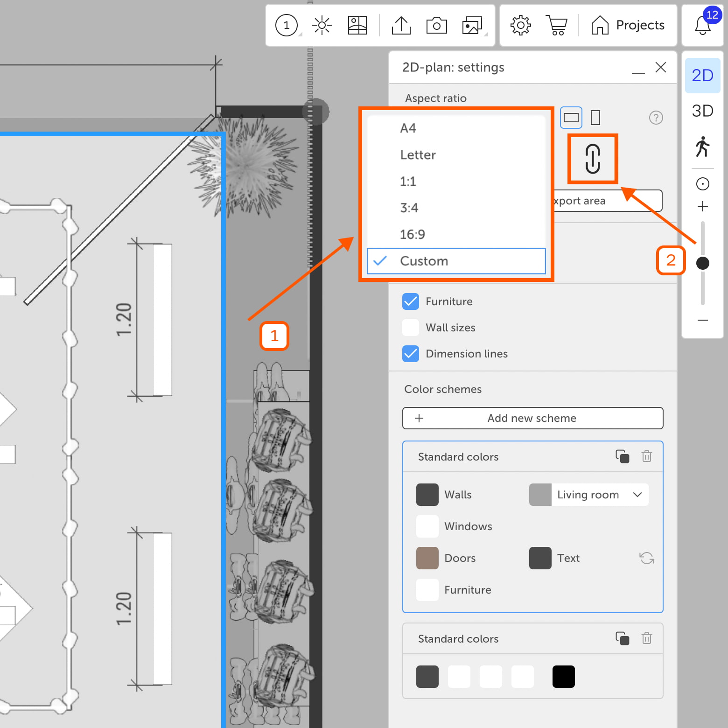
Task: Disable the Dimension lines checkbox
Action: click(411, 354)
